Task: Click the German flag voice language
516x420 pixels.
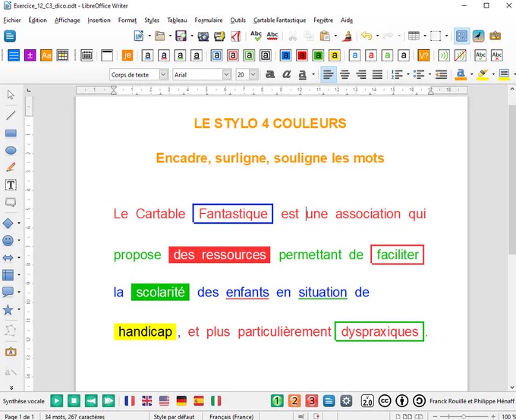Action: point(181,400)
